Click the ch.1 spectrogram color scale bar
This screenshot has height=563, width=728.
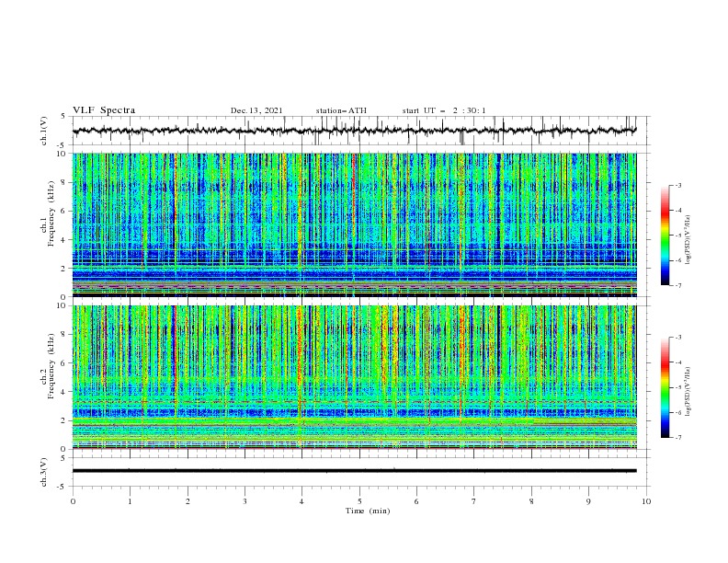pyautogui.click(x=665, y=236)
